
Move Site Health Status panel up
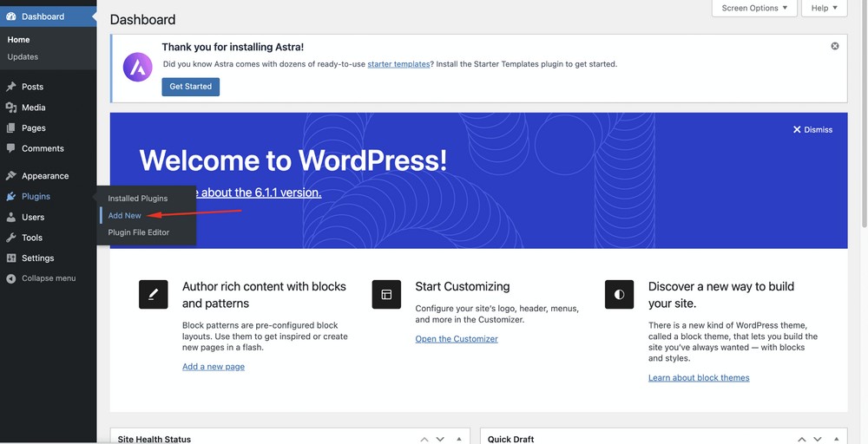coord(424,439)
